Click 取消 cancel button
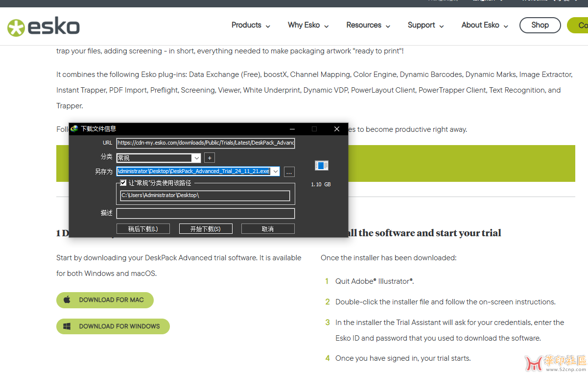 click(x=268, y=229)
